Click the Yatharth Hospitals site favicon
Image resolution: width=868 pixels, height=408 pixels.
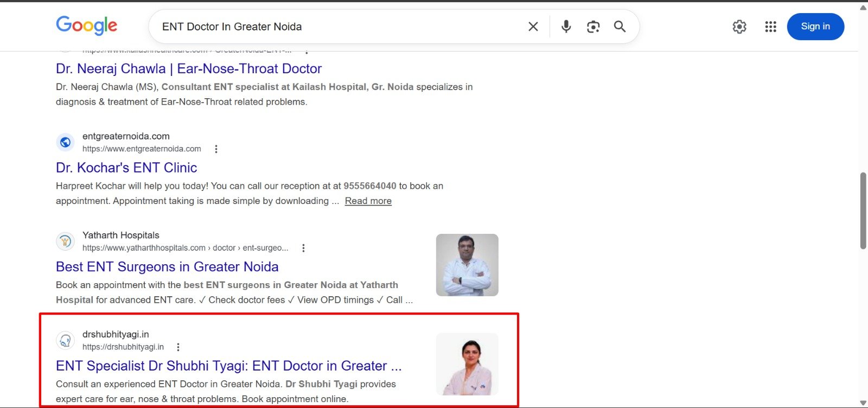[x=66, y=241]
